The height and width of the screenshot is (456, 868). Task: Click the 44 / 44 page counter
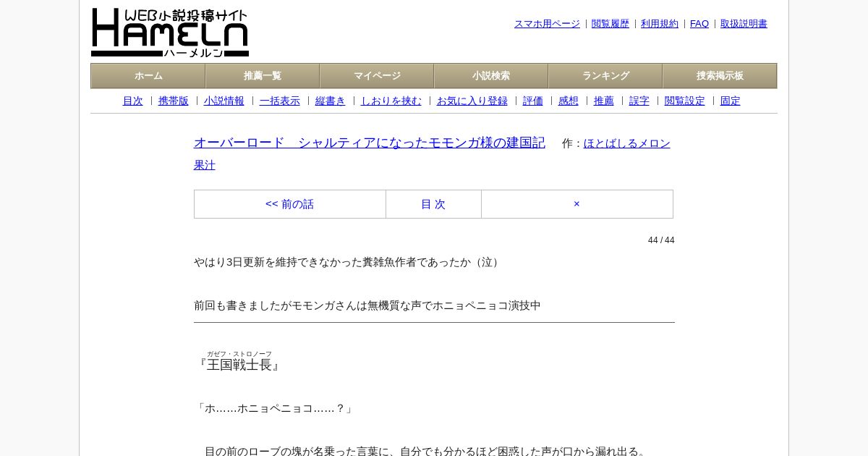[x=661, y=240]
